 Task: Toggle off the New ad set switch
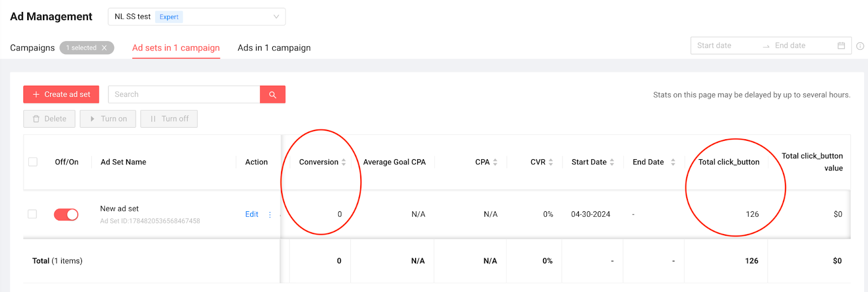click(66, 215)
